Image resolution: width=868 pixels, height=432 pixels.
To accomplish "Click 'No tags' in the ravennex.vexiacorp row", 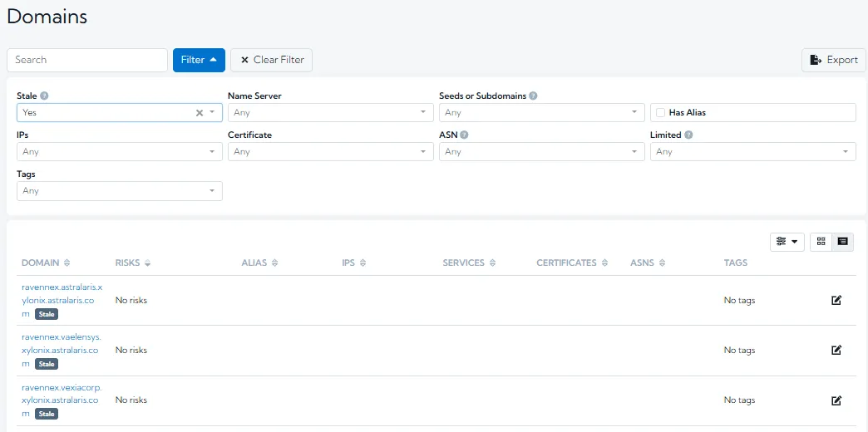I will click(740, 400).
